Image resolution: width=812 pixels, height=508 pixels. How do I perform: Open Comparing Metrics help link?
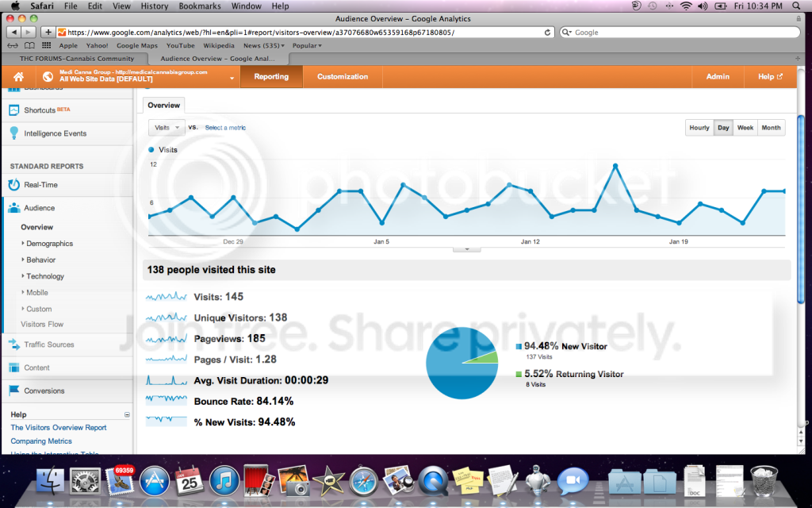[41, 441]
